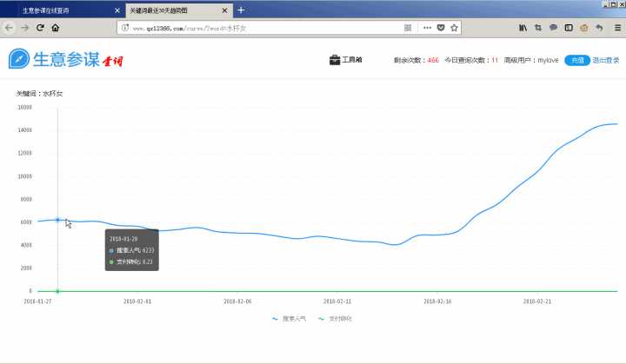This screenshot has height=364, width=626.
Task: Click the browser back arrow
Action: click(x=9, y=28)
